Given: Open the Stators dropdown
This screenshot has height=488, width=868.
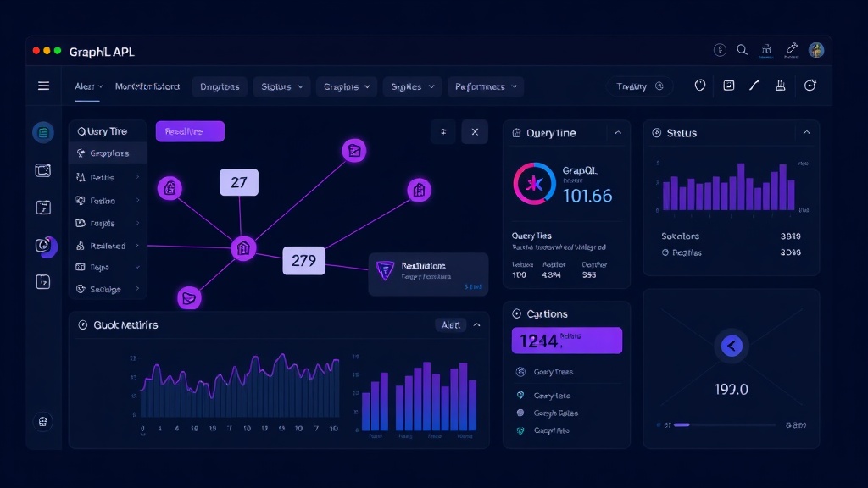Looking at the screenshot, I should tap(281, 87).
